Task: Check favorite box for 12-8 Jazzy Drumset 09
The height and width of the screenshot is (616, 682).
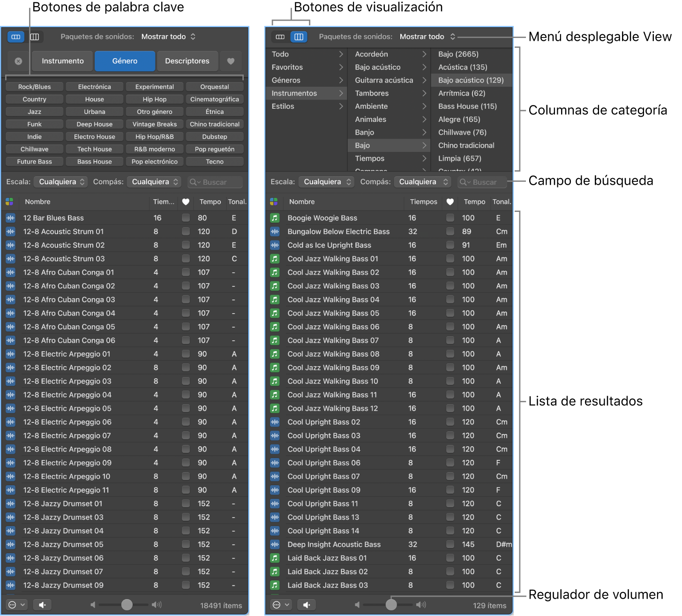Action: coord(186,585)
